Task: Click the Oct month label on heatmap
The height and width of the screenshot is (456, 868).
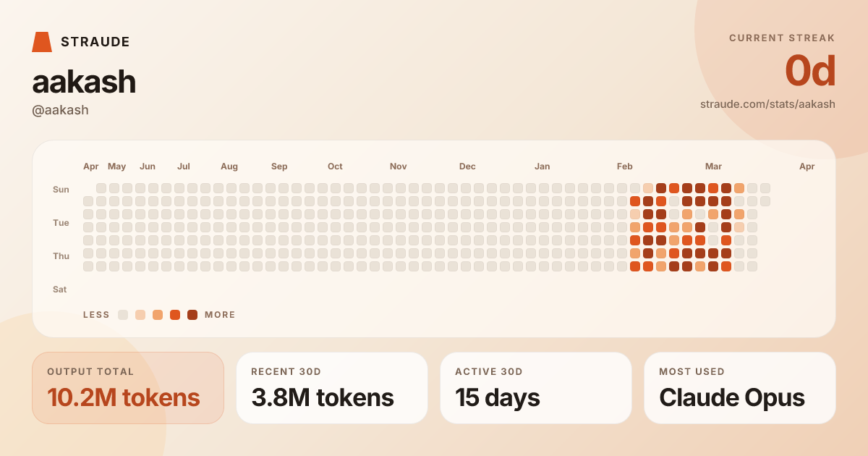Action: click(x=335, y=166)
